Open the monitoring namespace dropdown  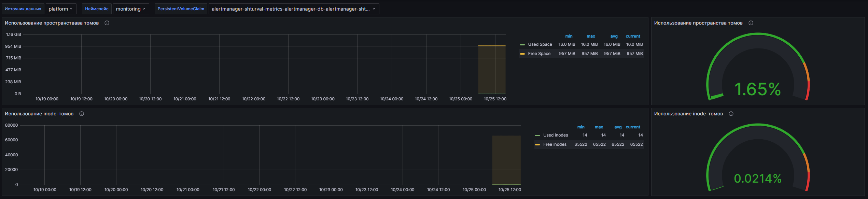(131, 9)
